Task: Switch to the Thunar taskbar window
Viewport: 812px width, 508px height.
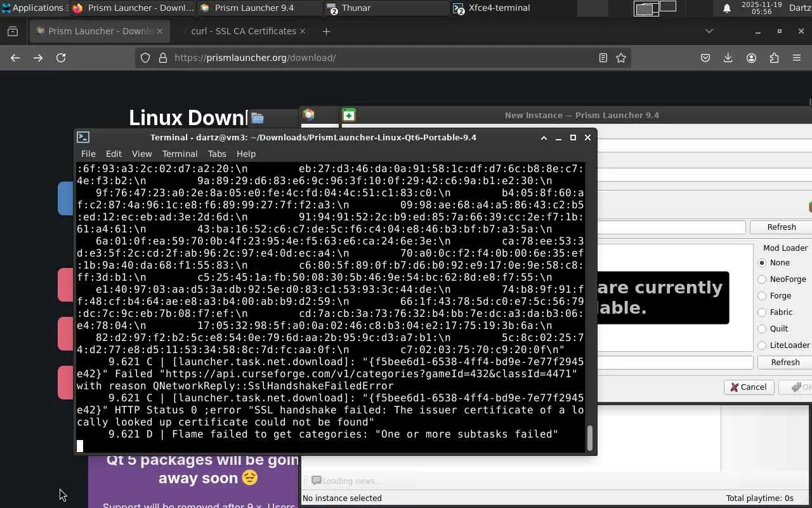Action: click(x=387, y=8)
